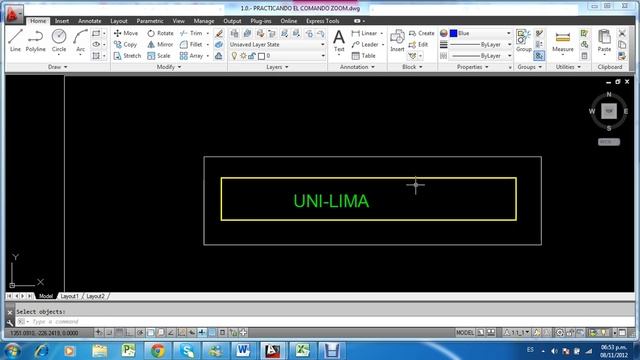Expand the Utilities panel
640x360 pixels.
(568, 67)
